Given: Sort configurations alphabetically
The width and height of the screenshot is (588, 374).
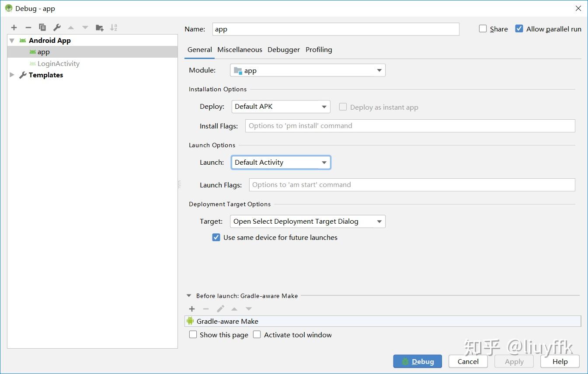Looking at the screenshot, I should click(x=114, y=27).
